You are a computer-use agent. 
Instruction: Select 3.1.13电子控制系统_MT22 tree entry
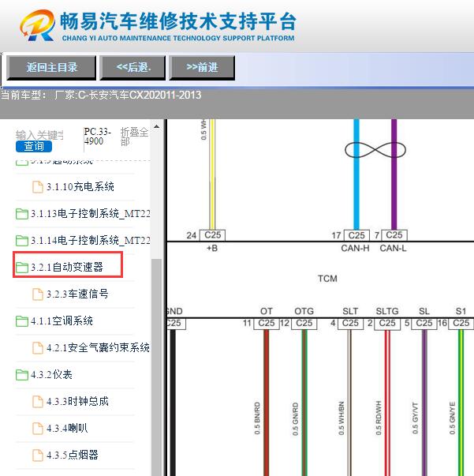91,214
